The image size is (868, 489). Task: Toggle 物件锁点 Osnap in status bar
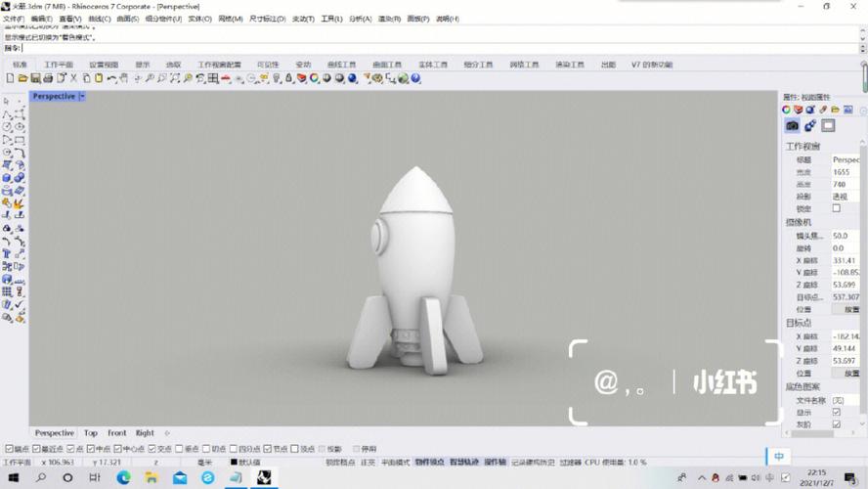click(429, 462)
